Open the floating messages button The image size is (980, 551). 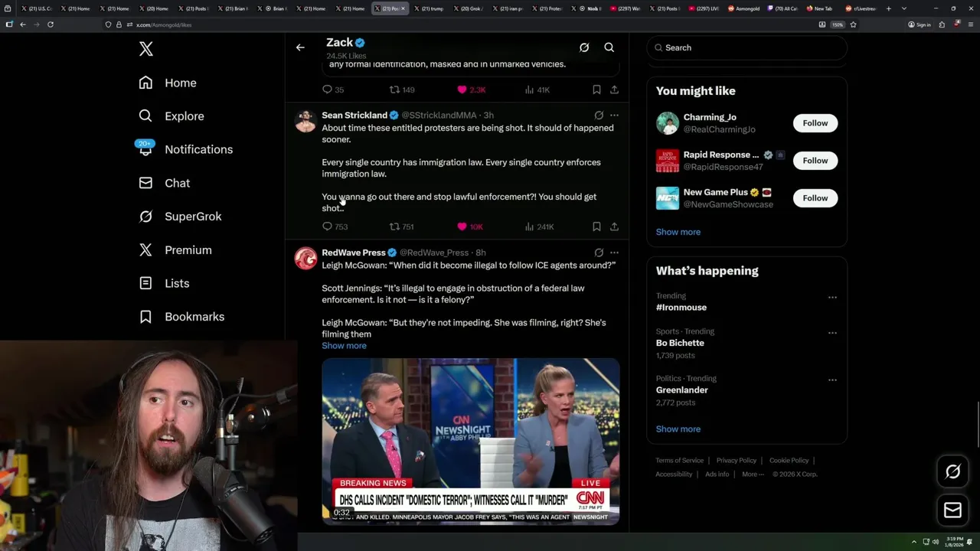point(953,510)
